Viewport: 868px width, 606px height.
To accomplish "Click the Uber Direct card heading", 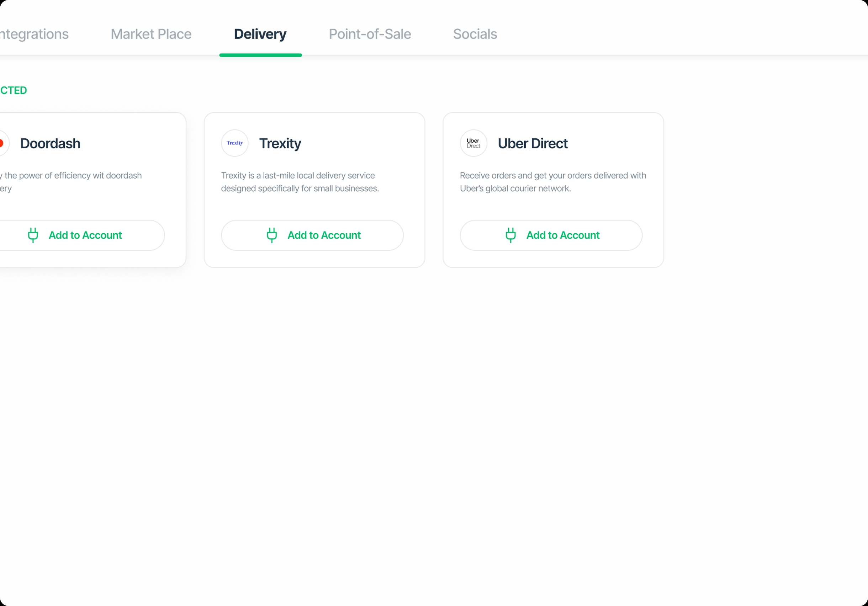I will [x=533, y=144].
